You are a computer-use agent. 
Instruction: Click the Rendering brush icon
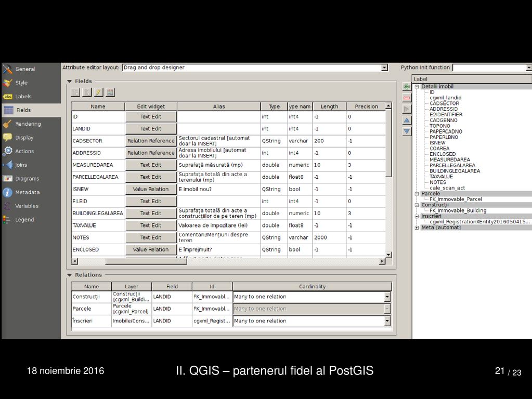point(7,124)
